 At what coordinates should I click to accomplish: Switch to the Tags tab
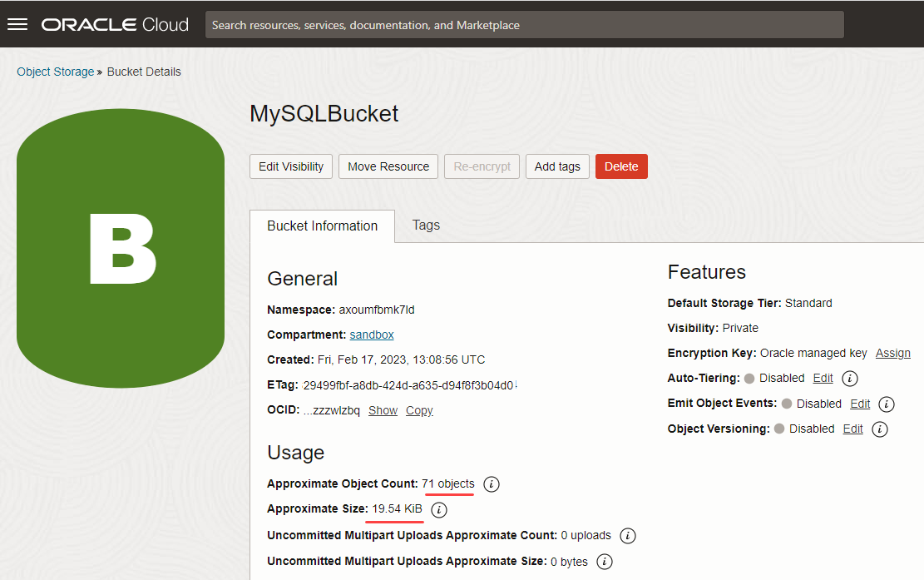point(426,226)
